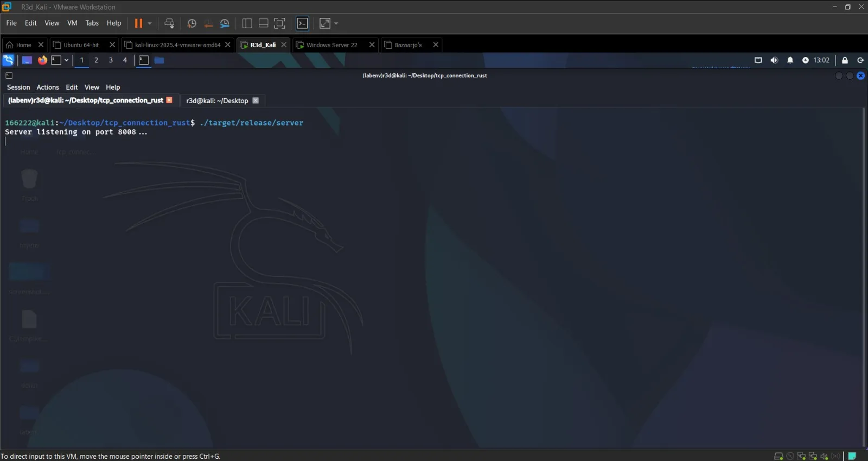Click the terminal vertical scrollbar
The image size is (868, 461).
(x=864, y=277)
